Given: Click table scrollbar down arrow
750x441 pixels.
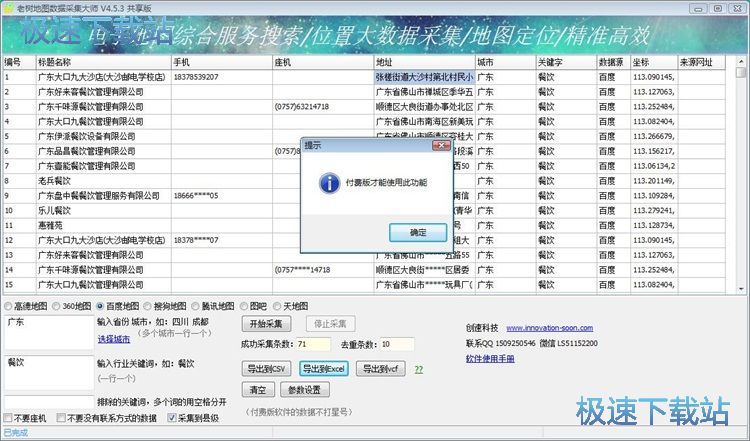Looking at the screenshot, I should (x=741, y=289).
